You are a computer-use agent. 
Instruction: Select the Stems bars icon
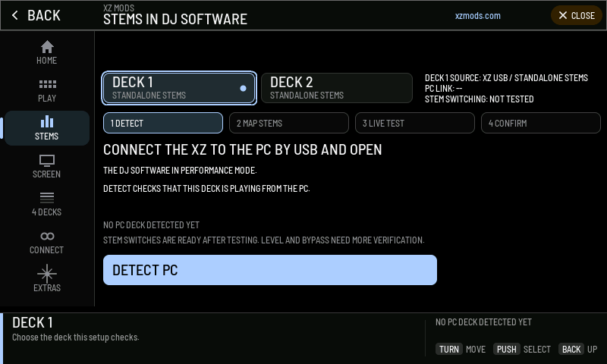tap(47, 121)
